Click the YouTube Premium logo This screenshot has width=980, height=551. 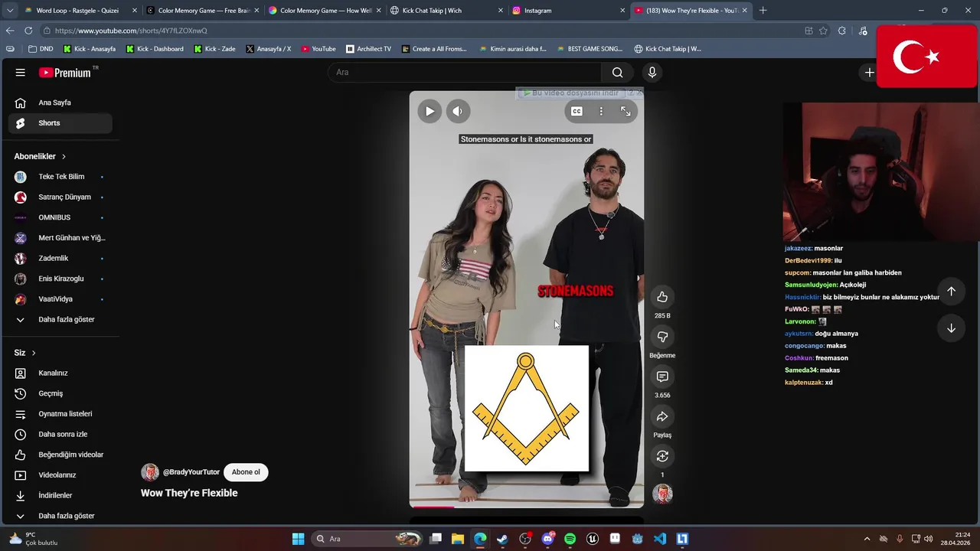pos(65,73)
